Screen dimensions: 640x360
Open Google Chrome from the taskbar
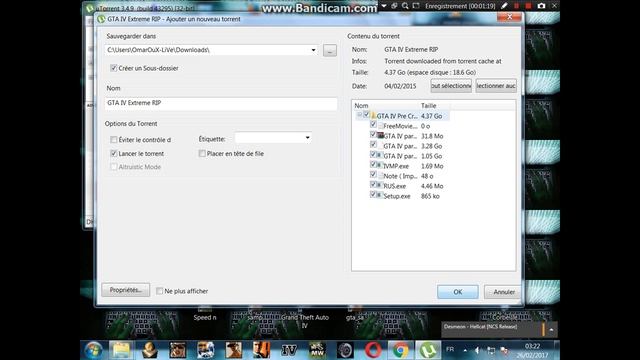point(400,350)
